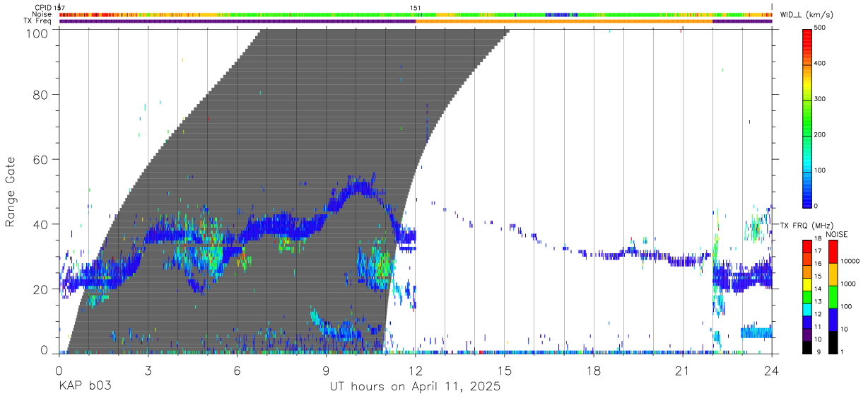Click the '15' label on the TX FRQ legend

click(819, 277)
